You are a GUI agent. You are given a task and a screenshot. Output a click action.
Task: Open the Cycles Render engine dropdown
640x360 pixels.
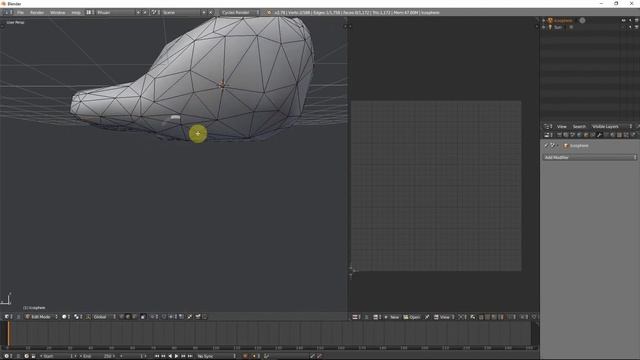click(239, 12)
